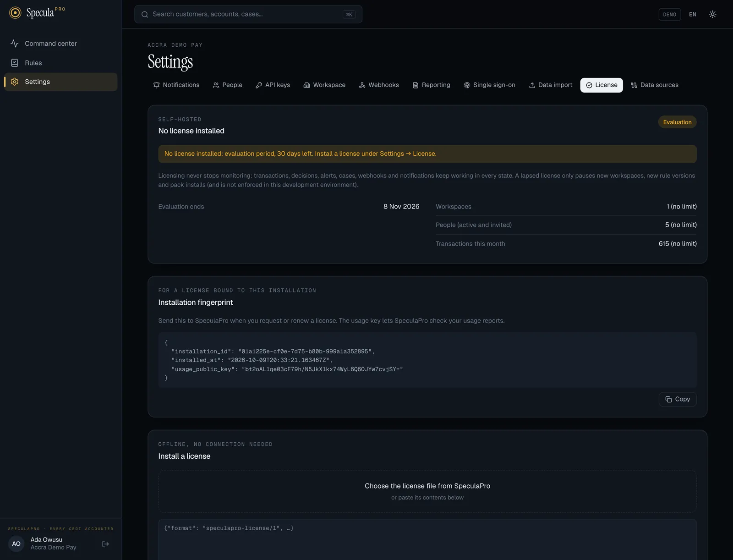Screen dimensions: 733x560
Task: Open the Webhooks tab
Action: (379, 85)
